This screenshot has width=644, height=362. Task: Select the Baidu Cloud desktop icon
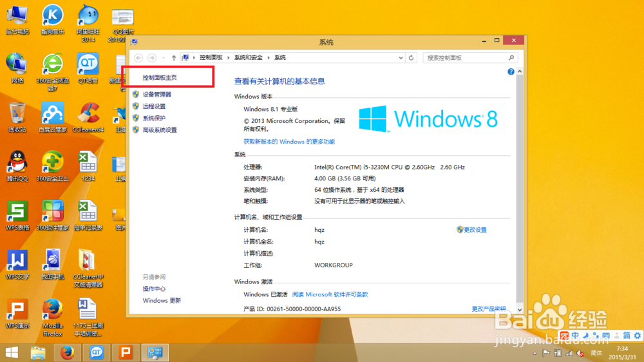pyautogui.click(x=53, y=117)
